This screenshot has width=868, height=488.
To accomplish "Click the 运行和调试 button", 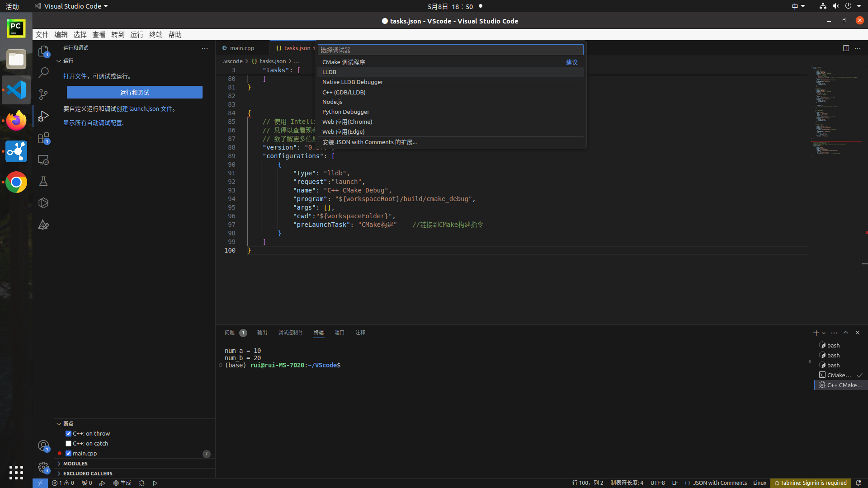I will [134, 92].
